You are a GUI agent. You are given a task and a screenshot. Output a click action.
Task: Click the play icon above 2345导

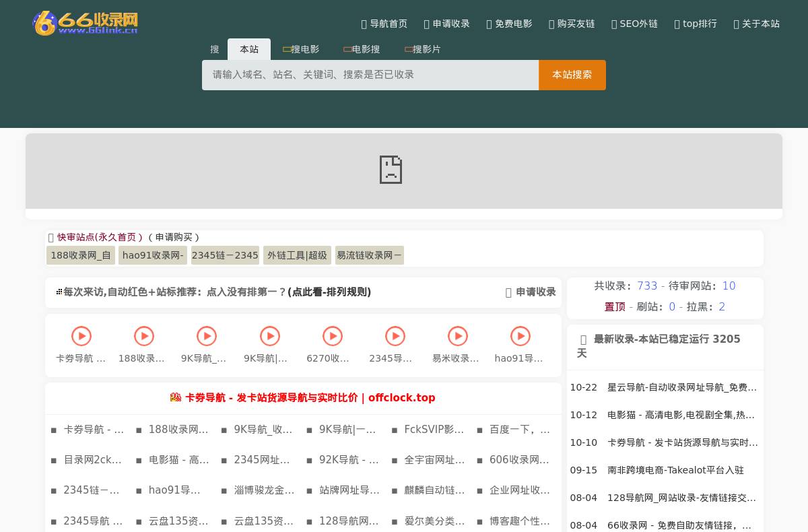395,336
